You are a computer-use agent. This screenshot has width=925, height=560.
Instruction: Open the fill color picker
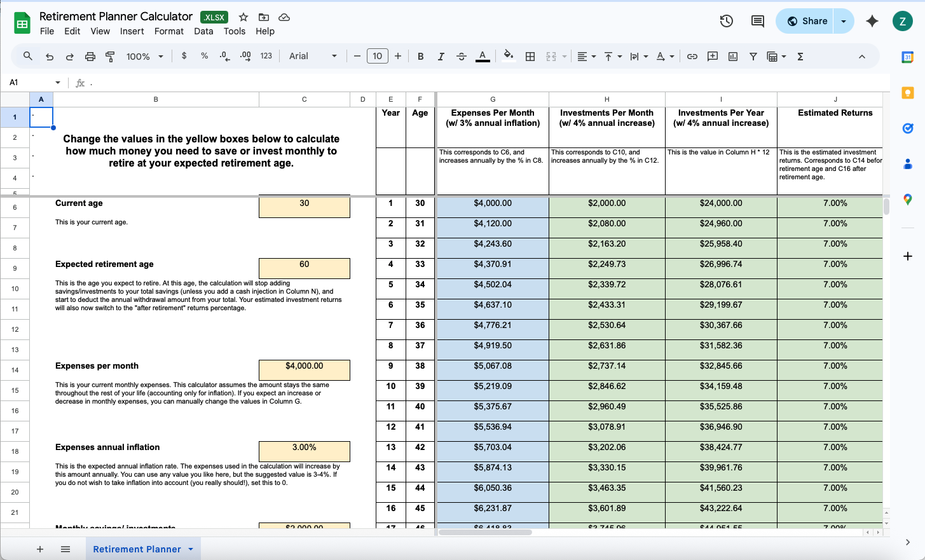(x=508, y=57)
